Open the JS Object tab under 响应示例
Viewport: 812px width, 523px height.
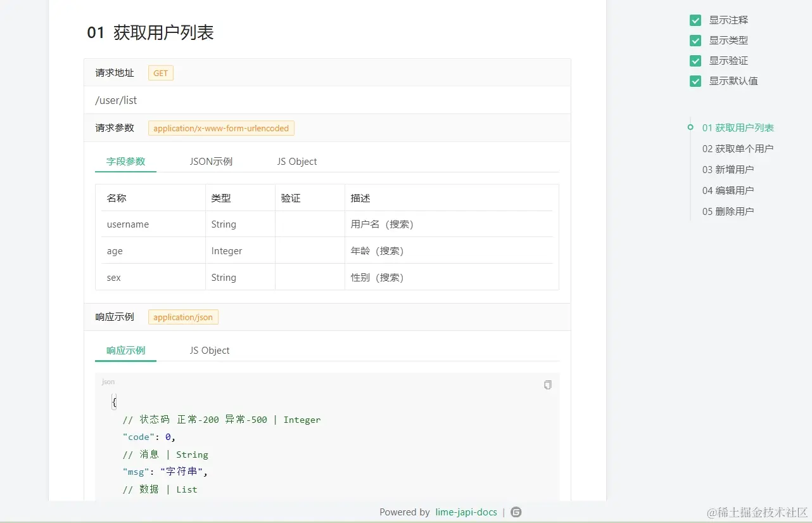click(210, 350)
